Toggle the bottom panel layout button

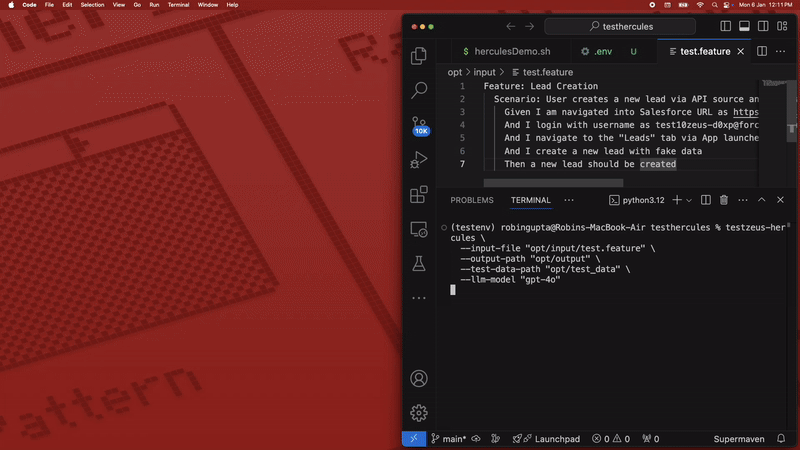tap(743, 26)
